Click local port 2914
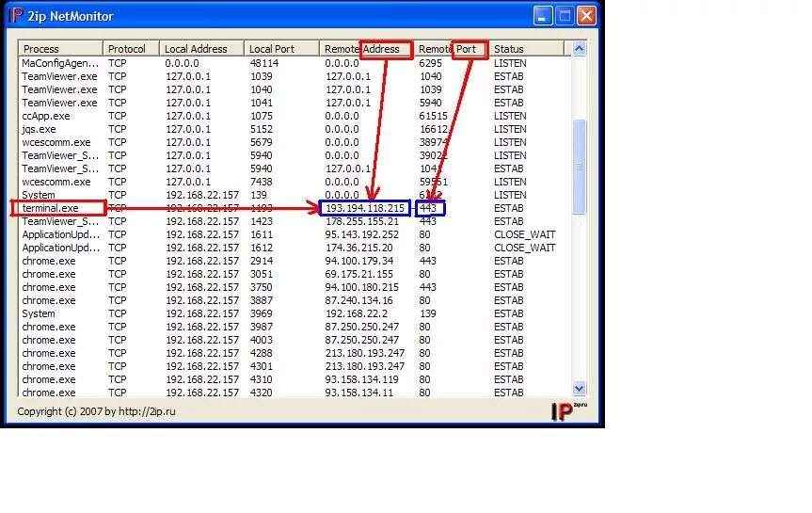This screenshot has height=513, width=812. pyautogui.click(x=261, y=261)
